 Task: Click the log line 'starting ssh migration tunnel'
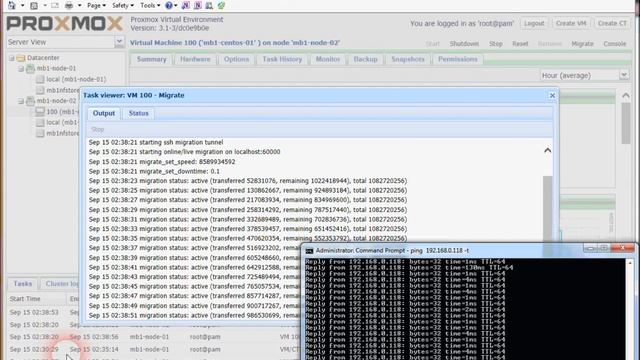(x=156, y=142)
